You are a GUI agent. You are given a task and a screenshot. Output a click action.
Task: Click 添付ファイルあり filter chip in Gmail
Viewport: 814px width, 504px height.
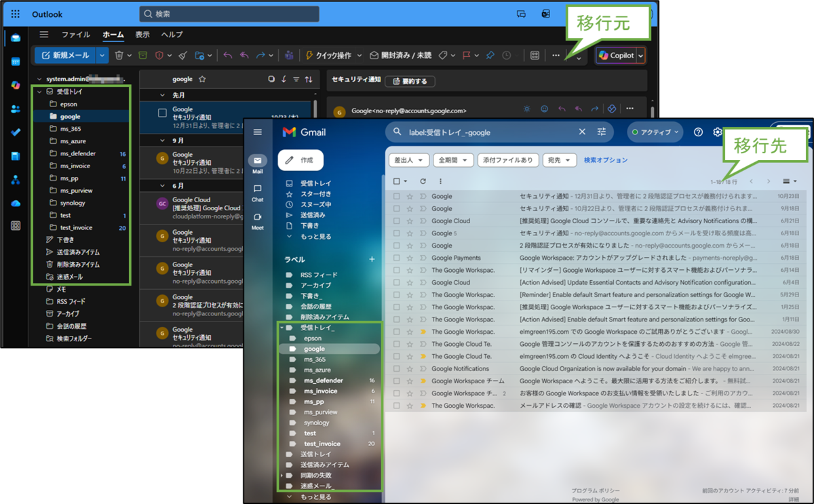[508, 160]
